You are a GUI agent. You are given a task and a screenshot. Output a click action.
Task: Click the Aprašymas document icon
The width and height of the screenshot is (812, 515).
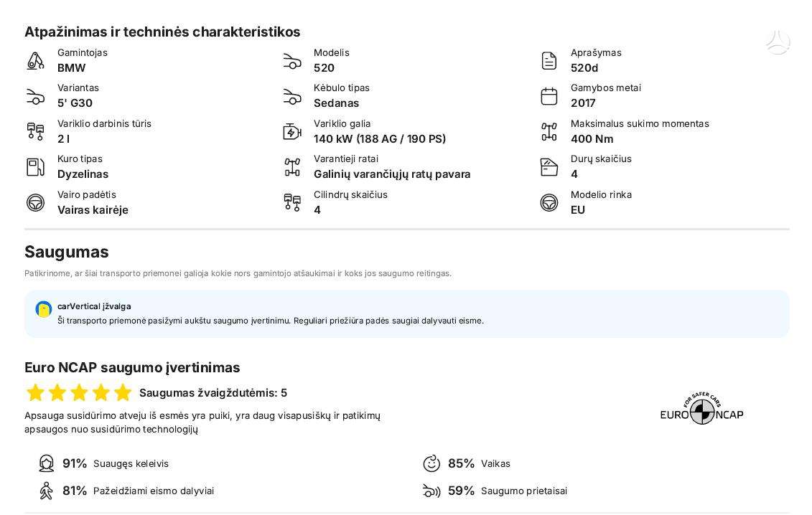549,60
